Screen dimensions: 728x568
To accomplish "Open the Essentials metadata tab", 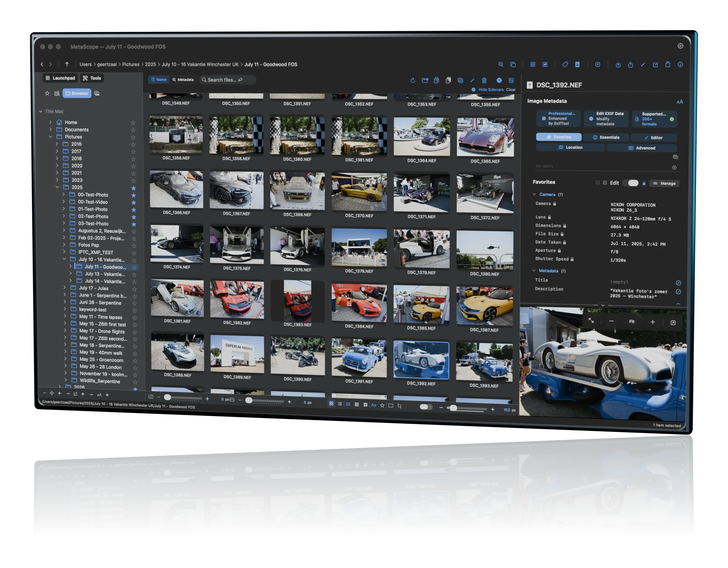I will coord(606,137).
